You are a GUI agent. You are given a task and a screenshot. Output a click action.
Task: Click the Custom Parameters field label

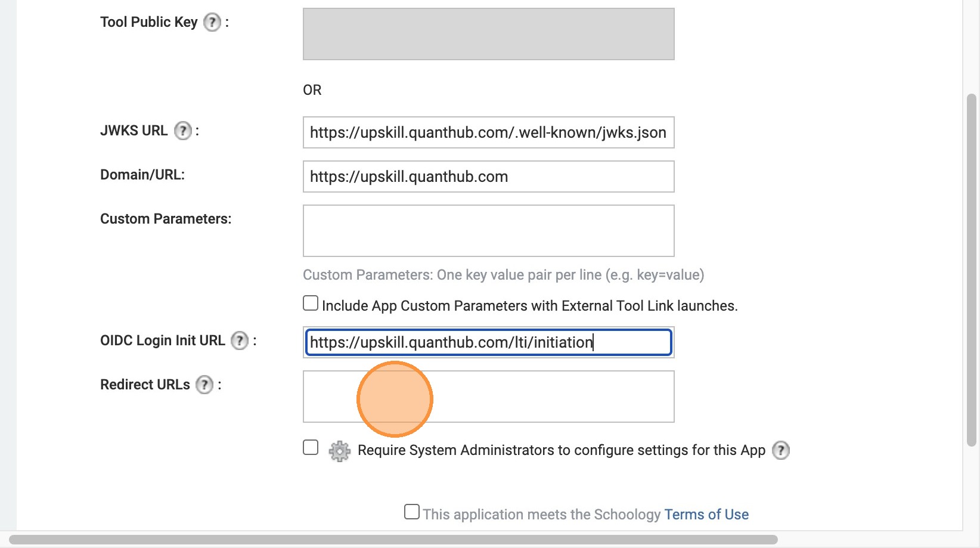(x=166, y=219)
